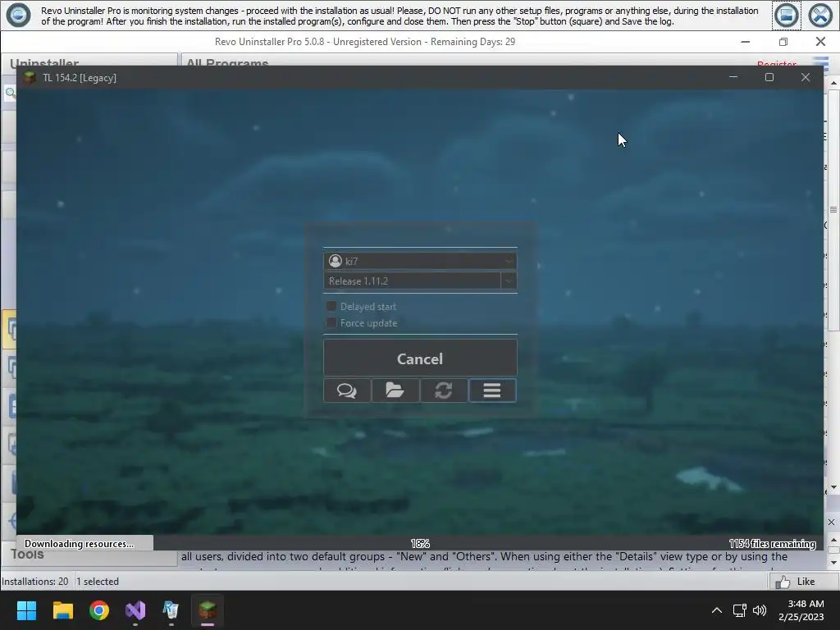Screen dimensions: 840x630
Task: Open the clock and date panel
Action: coord(801,610)
